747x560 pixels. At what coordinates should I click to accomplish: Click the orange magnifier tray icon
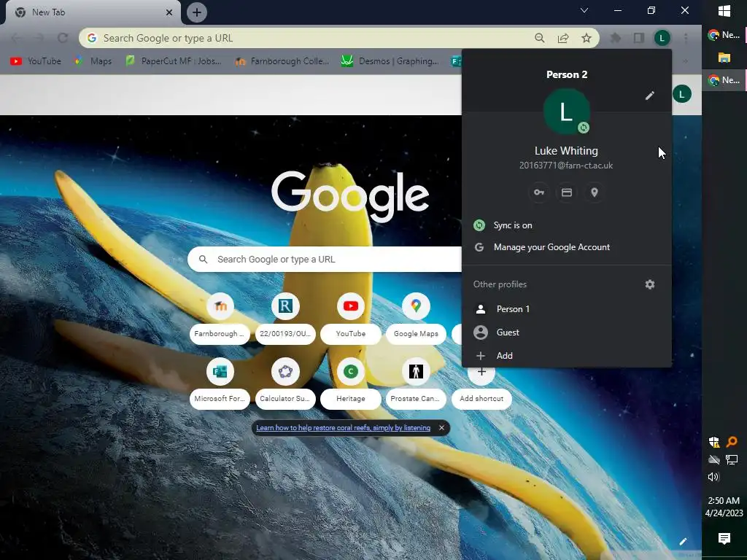click(x=732, y=442)
